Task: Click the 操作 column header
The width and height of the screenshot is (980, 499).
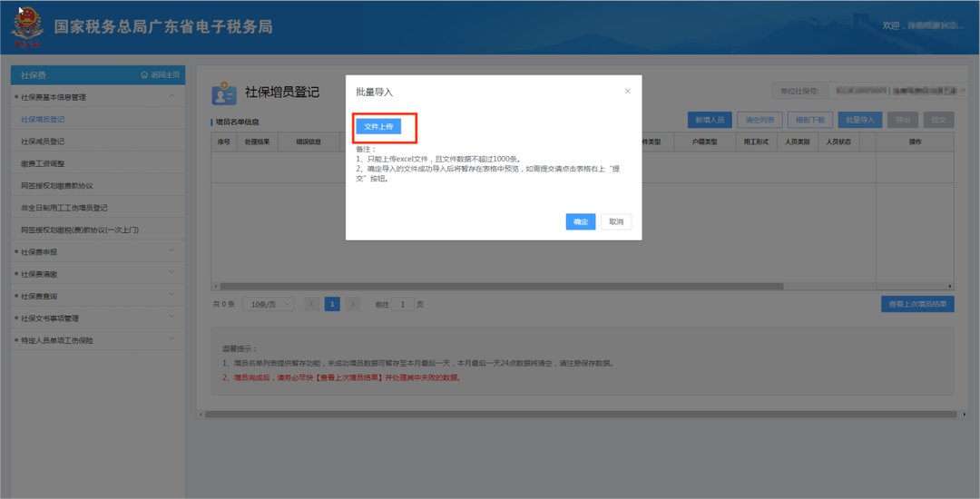Action: coord(915,142)
